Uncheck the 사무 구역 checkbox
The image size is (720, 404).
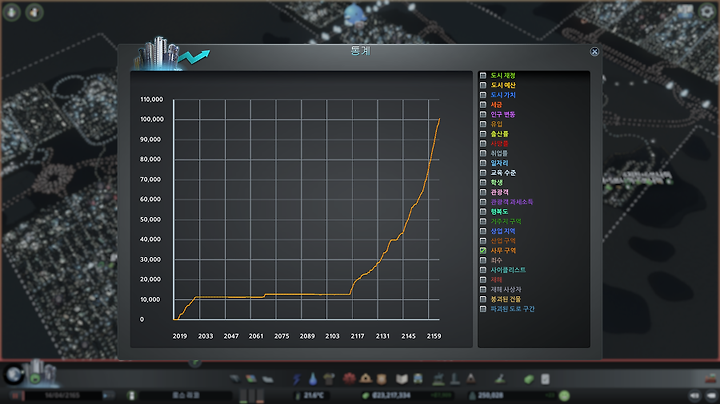pyautogui.click(x=483, y=250)
